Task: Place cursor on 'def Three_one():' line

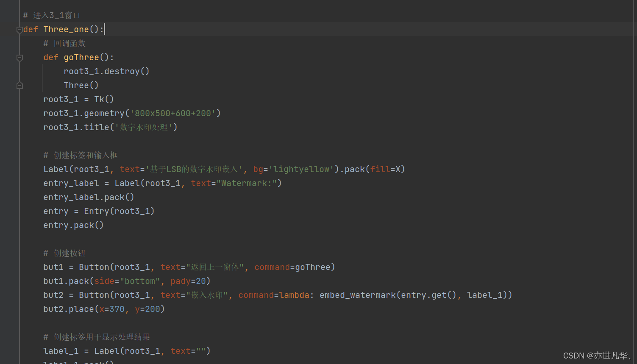Action: [63, 29]
